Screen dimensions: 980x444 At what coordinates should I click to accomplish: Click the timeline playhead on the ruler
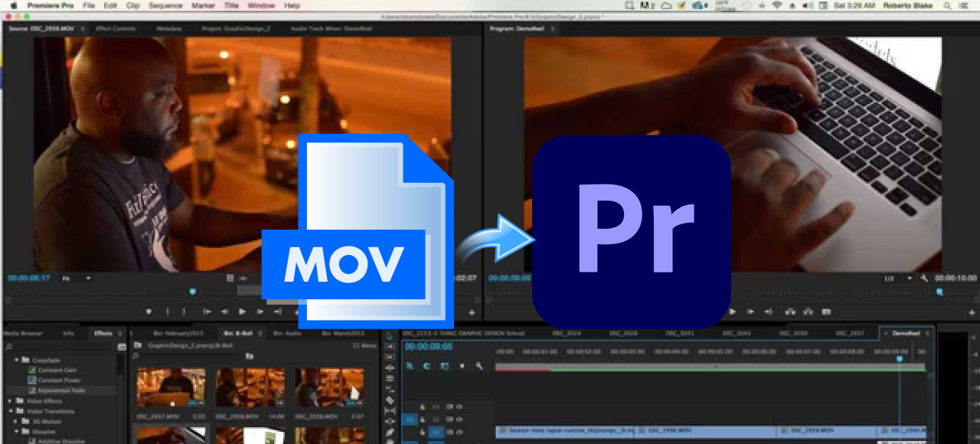pos(900,357)
